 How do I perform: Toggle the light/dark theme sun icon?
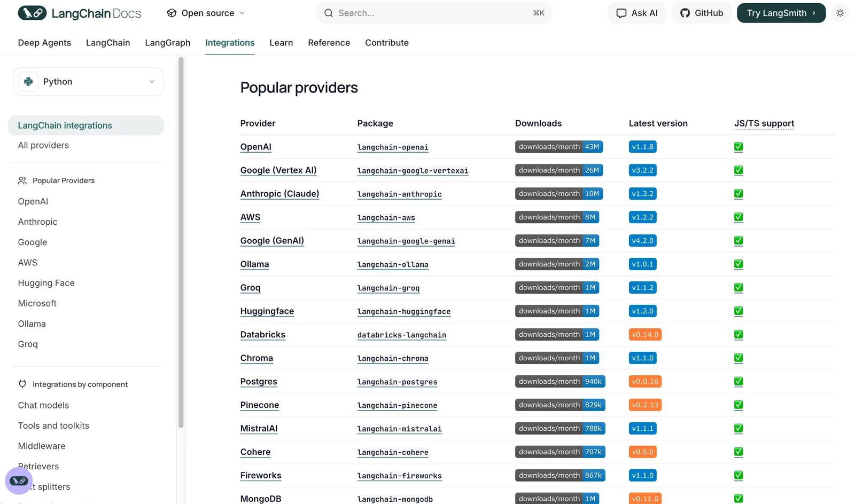(x=840, y=13)
